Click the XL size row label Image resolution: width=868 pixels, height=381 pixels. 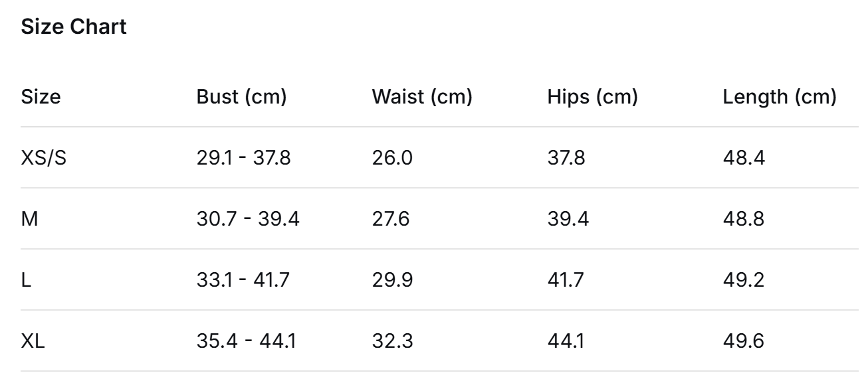(33, 341)
